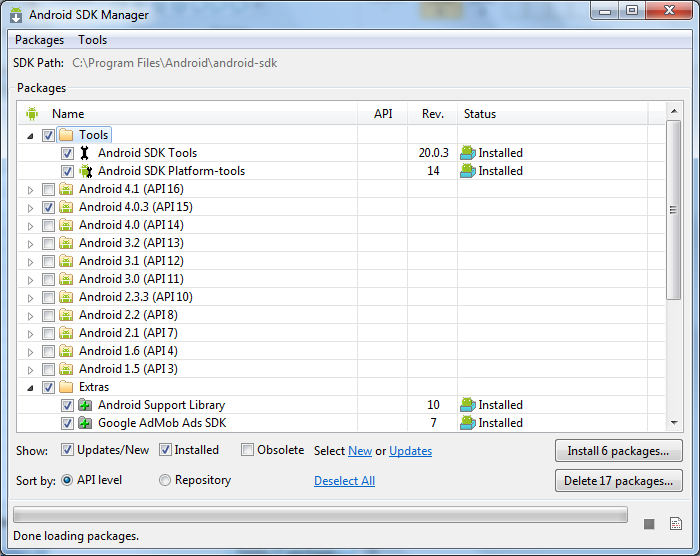The image size is (700, 556).
Task: Click the Status column header
Action: [479, 114]
